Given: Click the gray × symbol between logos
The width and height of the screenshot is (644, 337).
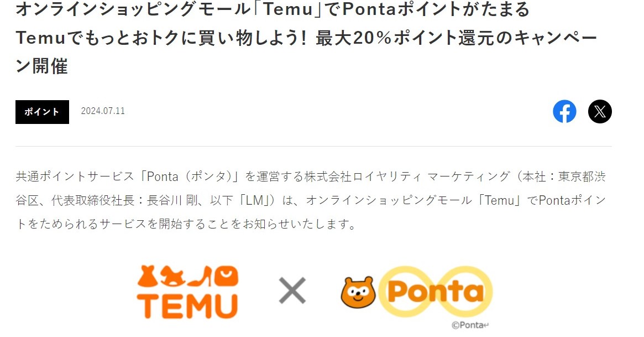Looking at the screenshot, I should [x=292, y=291].
